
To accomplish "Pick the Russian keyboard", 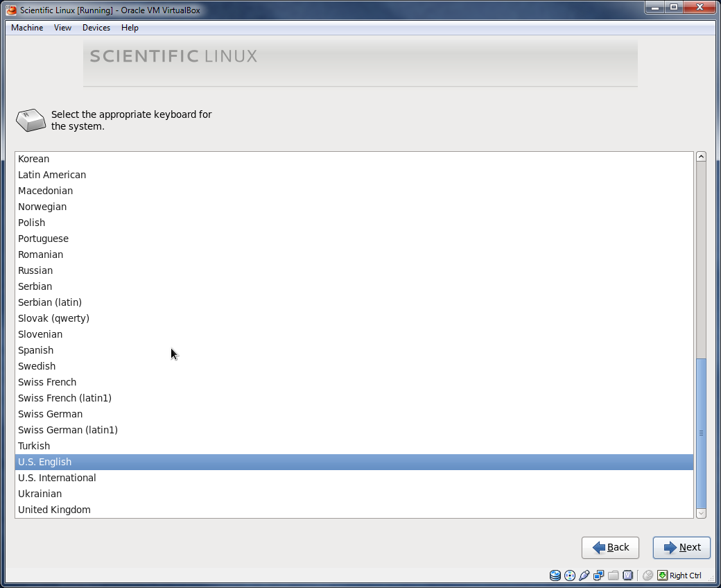I will pyautogui.click(x=354, y=270).
